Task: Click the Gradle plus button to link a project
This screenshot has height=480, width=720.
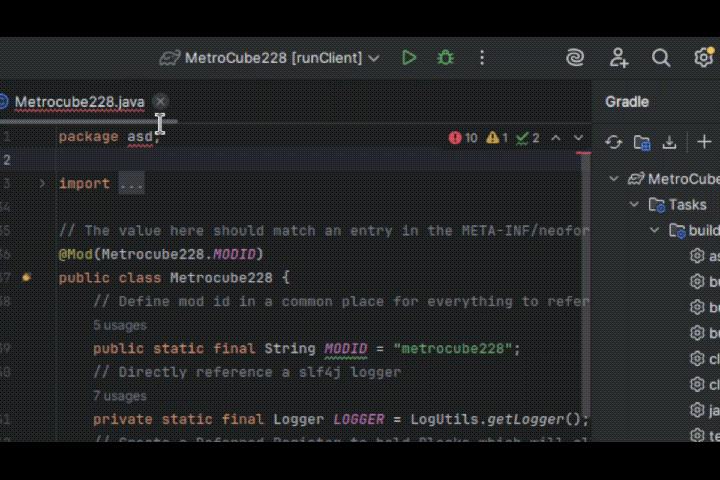Action: coord(704,143)
